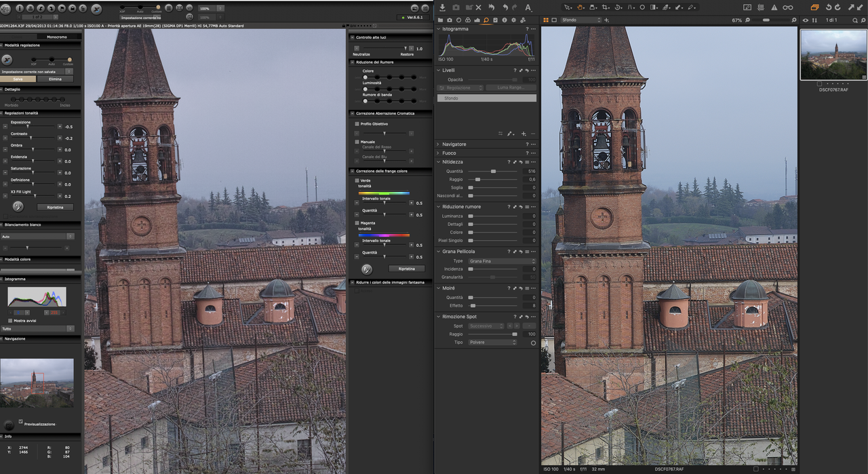This screenshot has height=474, width=868.
Task: Click the redo arrow in Capture One toolbar
Action: [x=514, y=7]
